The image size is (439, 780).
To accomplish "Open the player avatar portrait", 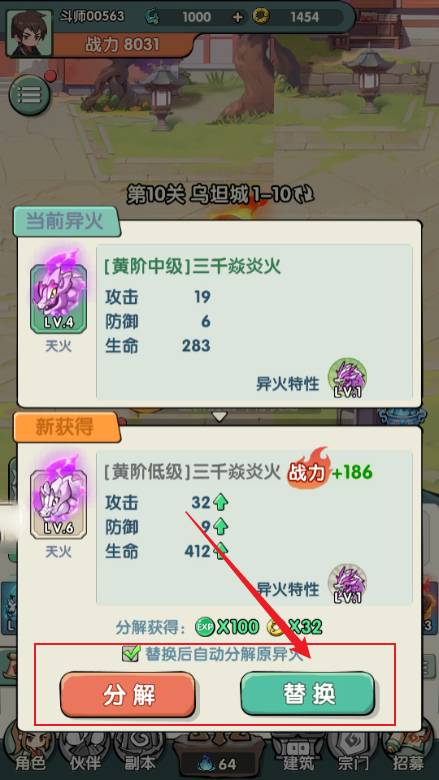I will tap(29, 33).
